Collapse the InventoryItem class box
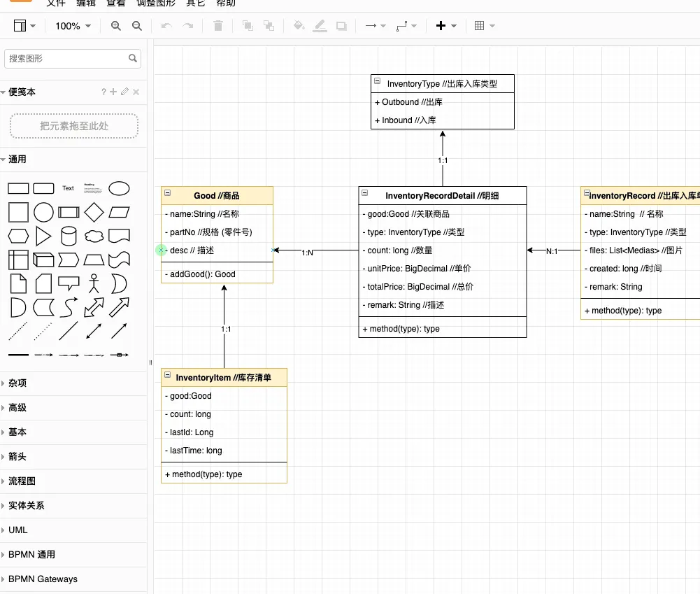The height and width of the screenshot is (594, 700). pos(167,375)
